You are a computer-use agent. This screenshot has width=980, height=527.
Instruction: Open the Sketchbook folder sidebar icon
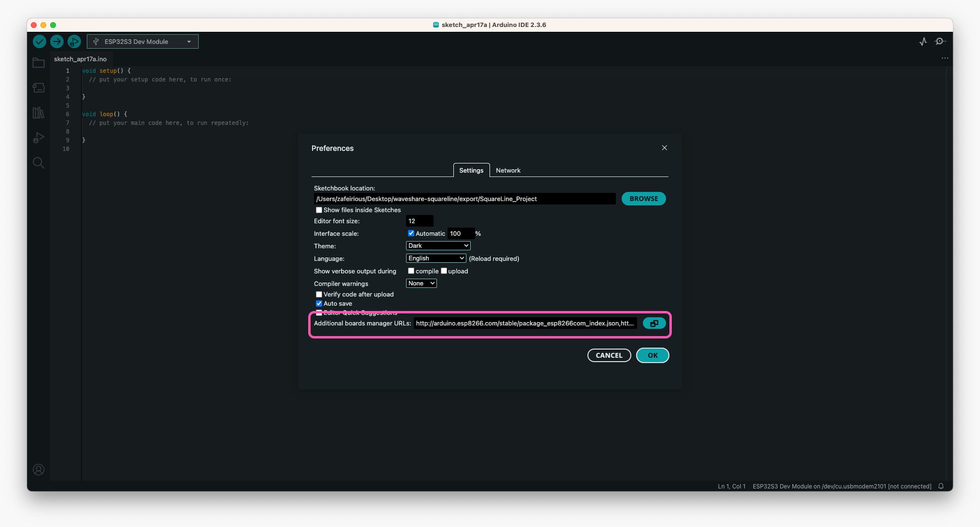tap(38, 63)
